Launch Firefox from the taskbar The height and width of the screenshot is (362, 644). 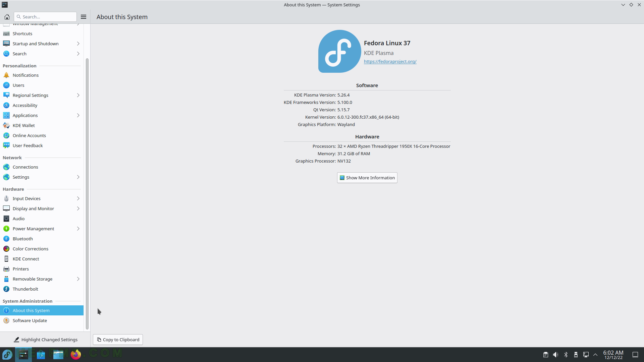pyautogui.click(x=76, y=354)
